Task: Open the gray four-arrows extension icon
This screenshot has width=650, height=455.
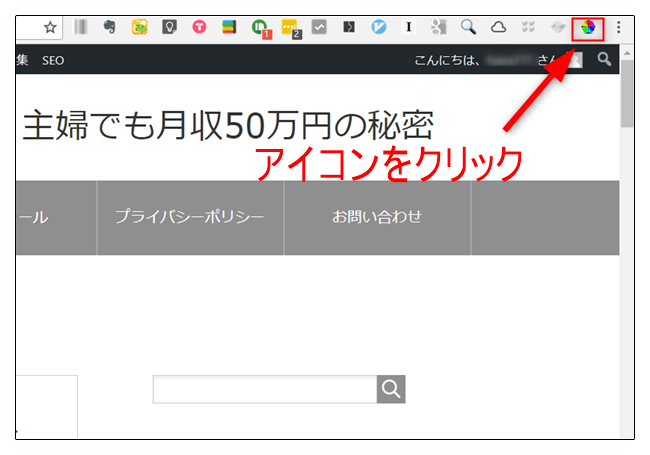Action: [528, 27]
